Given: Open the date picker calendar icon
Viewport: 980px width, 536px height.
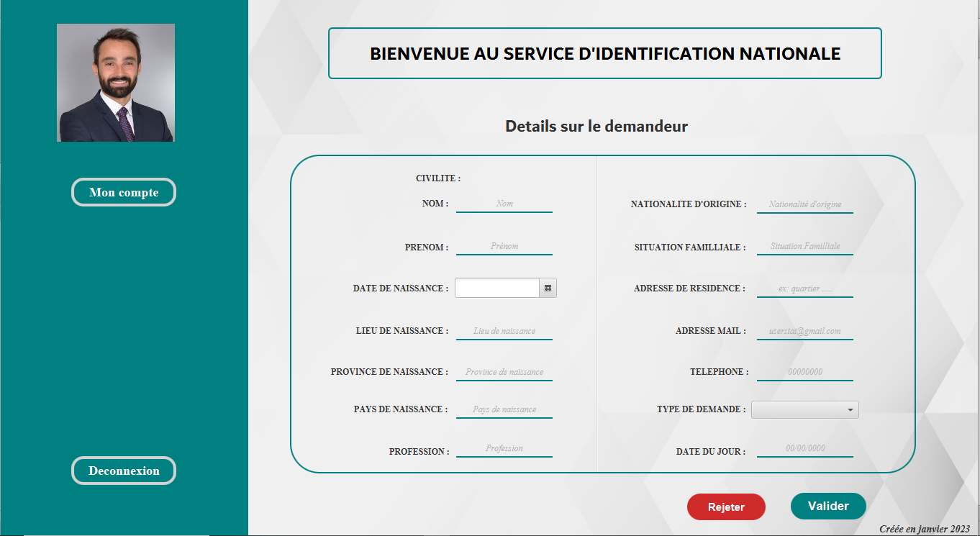Looking at the screenshot, I should pos(548,287).
